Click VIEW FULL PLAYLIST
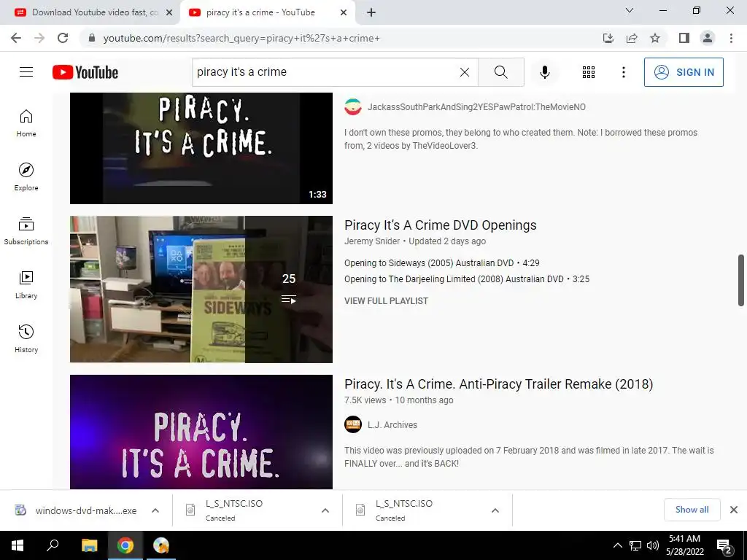This screenshot has height=560, width=747. click(387, 301)
